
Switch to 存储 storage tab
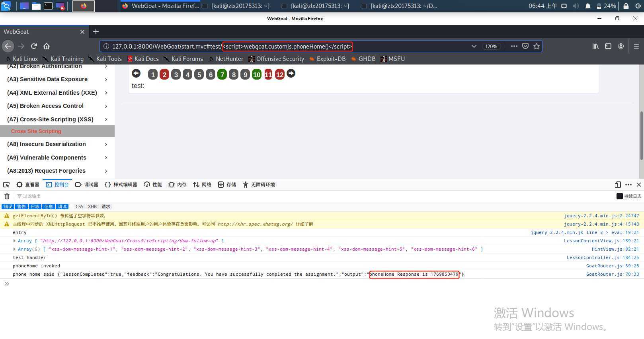click(227, 185)
